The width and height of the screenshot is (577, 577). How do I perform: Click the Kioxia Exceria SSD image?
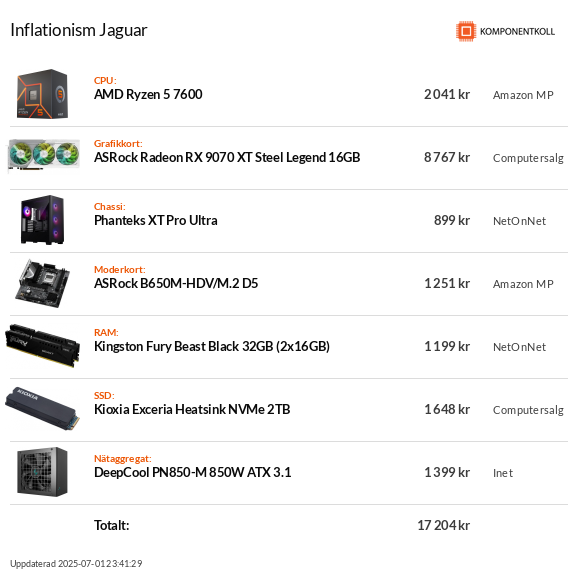(x=42, y=408)
